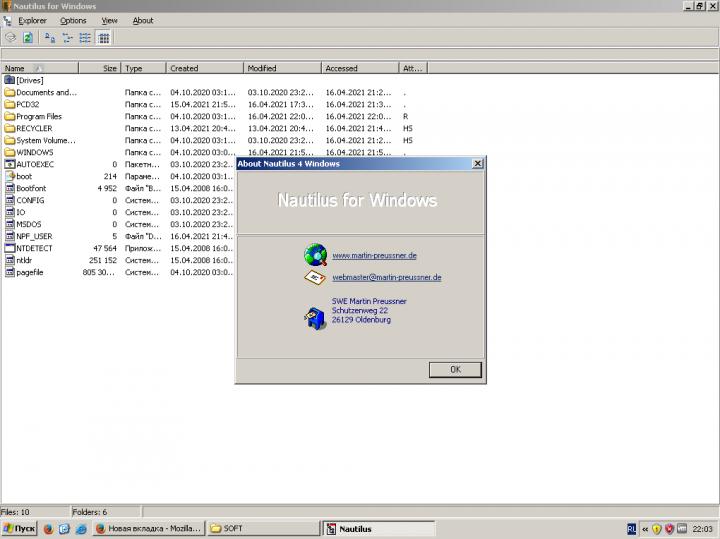The height and width of the screenshot is (539, 720).
Task: Sort by the Modified column header
Action: coord(280,68)
